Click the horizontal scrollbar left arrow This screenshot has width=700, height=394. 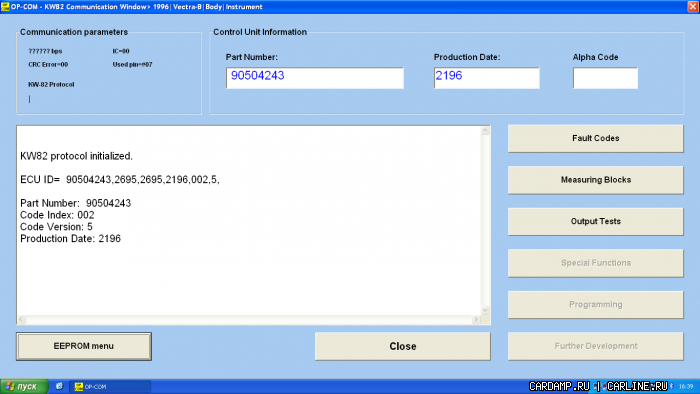tap(21, 319)
